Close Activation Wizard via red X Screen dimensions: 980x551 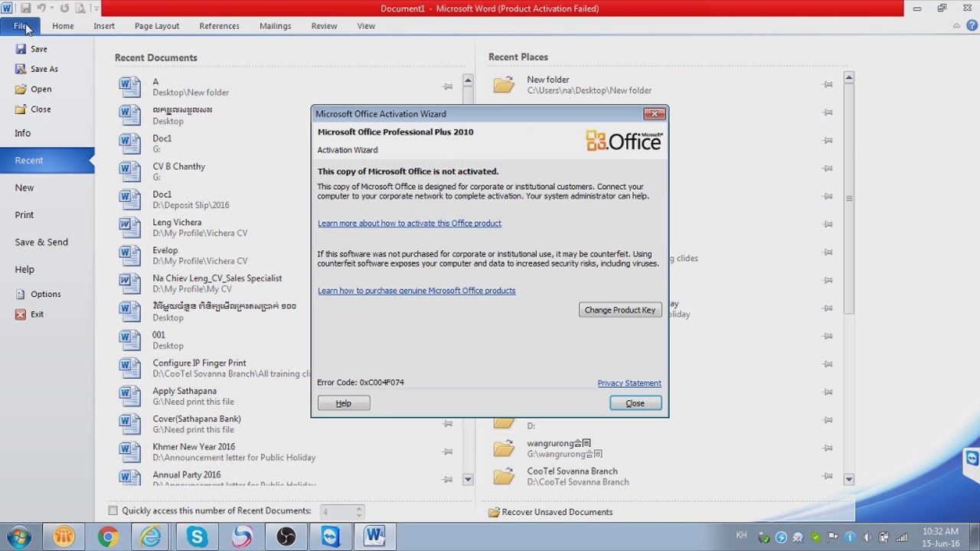(654, 114)
